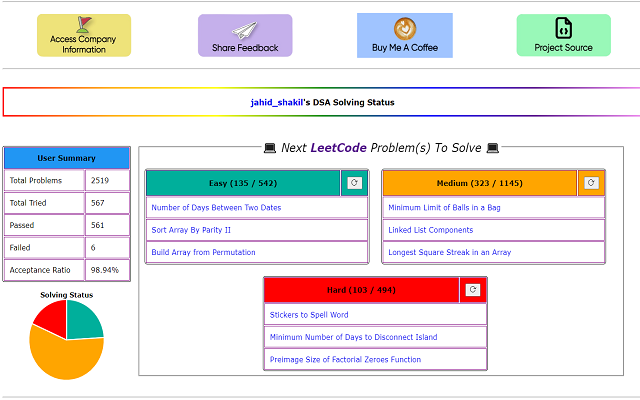This screenshot has height=400, width=640.
Task: Open Access Company Information button
Action: point(84,36)
